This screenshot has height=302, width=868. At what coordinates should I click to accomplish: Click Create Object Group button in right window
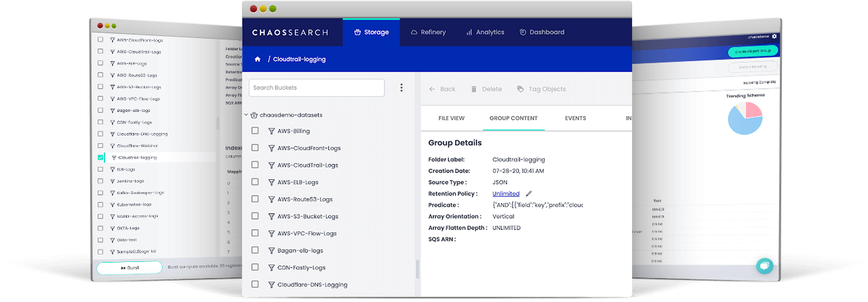753,52
